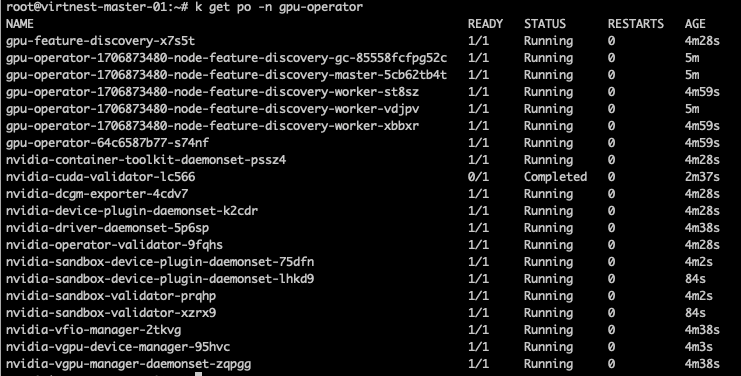Click nvidia-operator-validator-9fqhs pod name
This screenshot has width=741, height=376.
(x=114, y=245)
